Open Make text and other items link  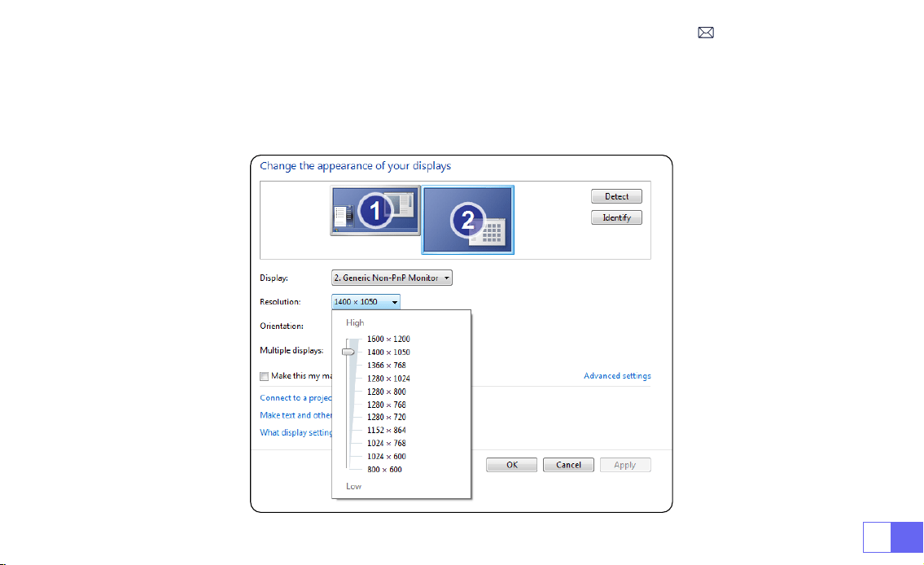[x=296, y=415]
